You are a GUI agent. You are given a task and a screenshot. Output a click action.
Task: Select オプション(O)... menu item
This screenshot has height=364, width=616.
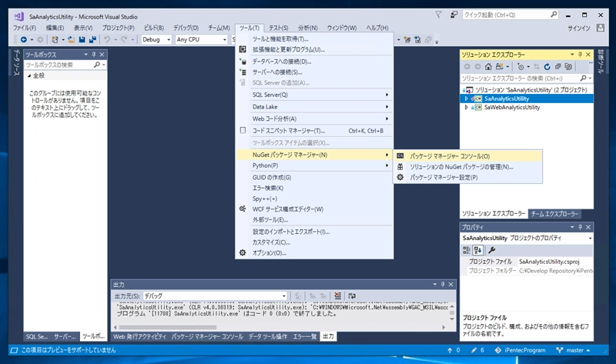(x=314, y=253)
